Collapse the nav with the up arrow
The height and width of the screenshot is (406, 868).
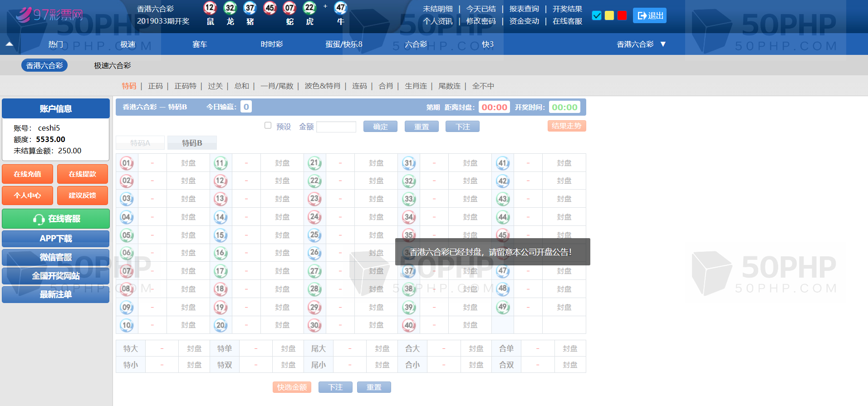pyautogui.click(x=9, y=44)
